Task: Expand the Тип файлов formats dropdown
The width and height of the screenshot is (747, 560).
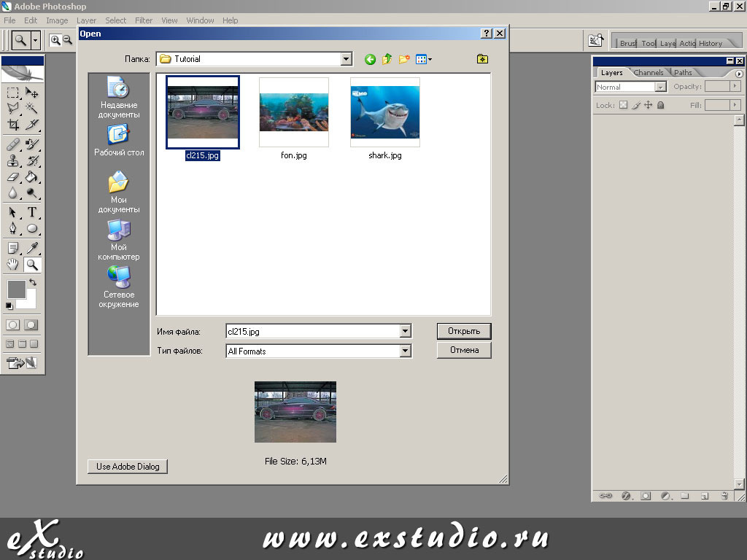Action: coord(405,351)
